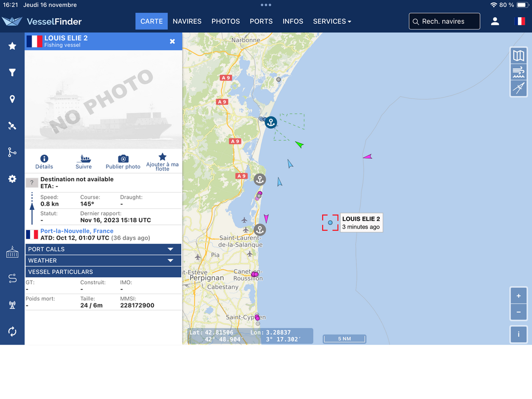Screen dimensions: 532x399
Task: Click the Lat/Lon coordinates readout
Action: click(x=250, y=336)
